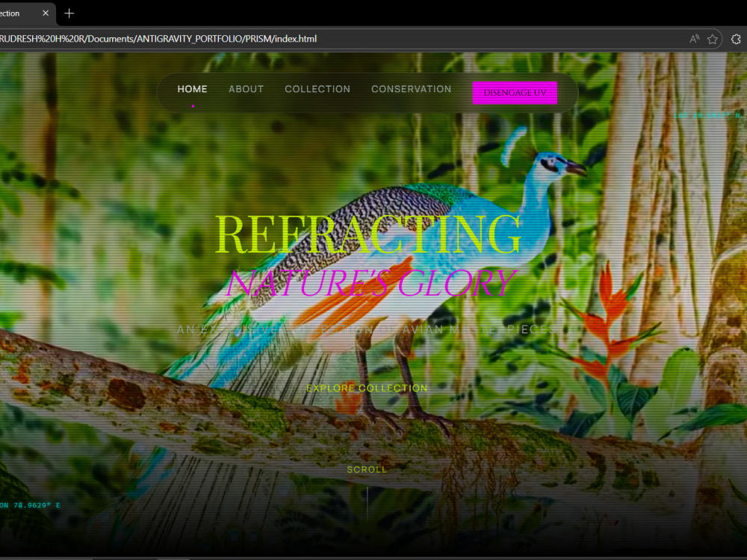Open a new browser tab
Viewport: 747px width, 560px height.
(x=69, y=13)
